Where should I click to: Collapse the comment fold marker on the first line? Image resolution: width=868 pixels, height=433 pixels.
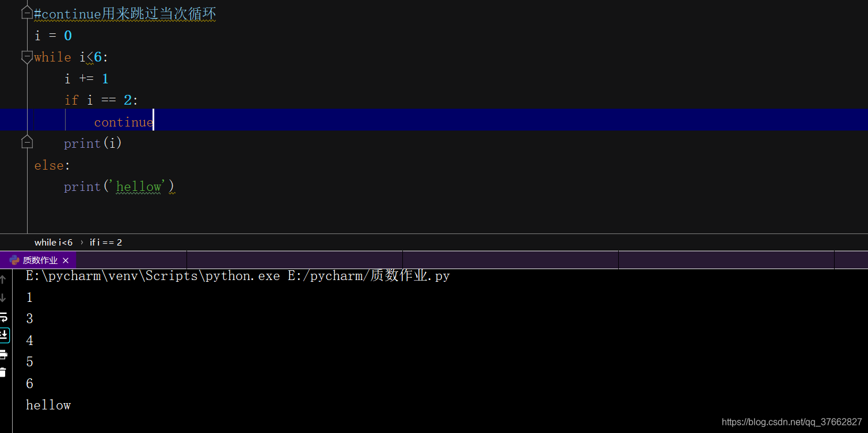(x=27, y=13)
